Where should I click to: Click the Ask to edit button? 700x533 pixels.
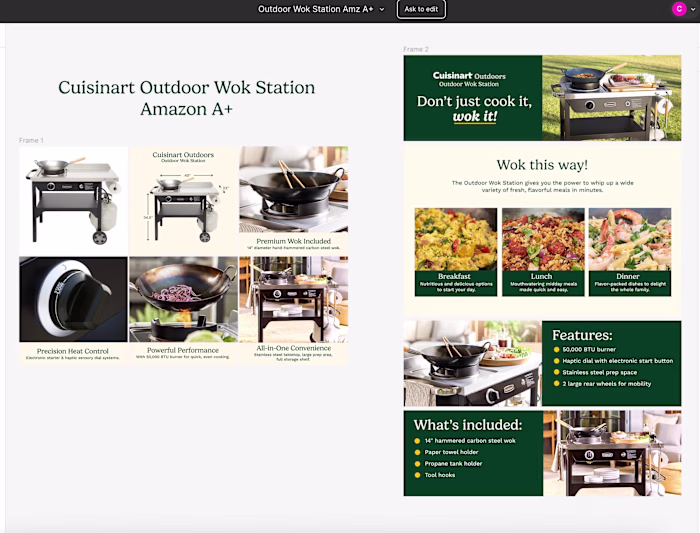pyautogui.click(x=421, y=9)
